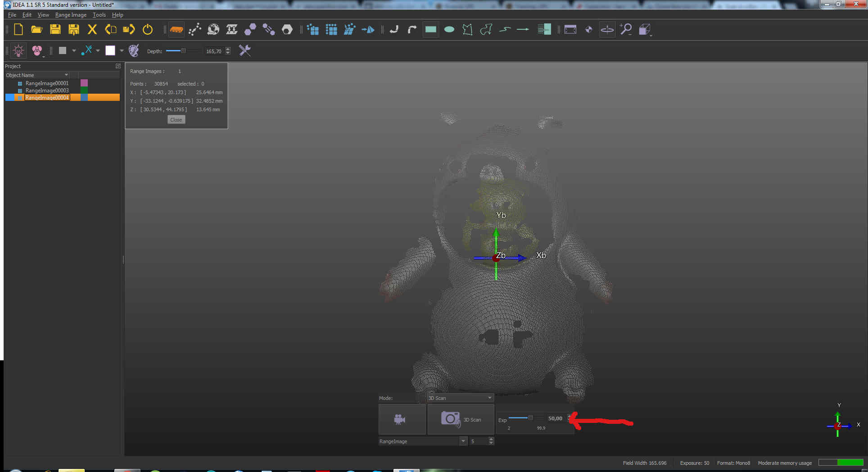This screenshot has width=868, height=472.
Task: Click the fit view to window icon
Action: [570, 30]
